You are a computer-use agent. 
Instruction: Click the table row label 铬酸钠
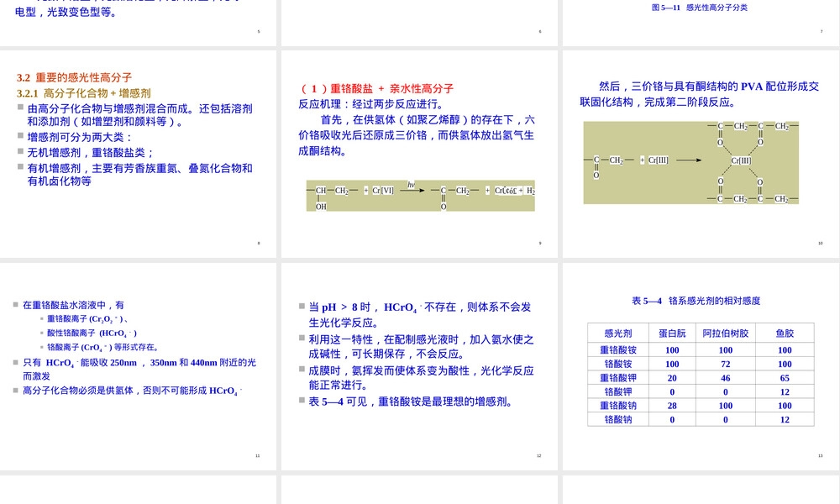tap(618, 419)
